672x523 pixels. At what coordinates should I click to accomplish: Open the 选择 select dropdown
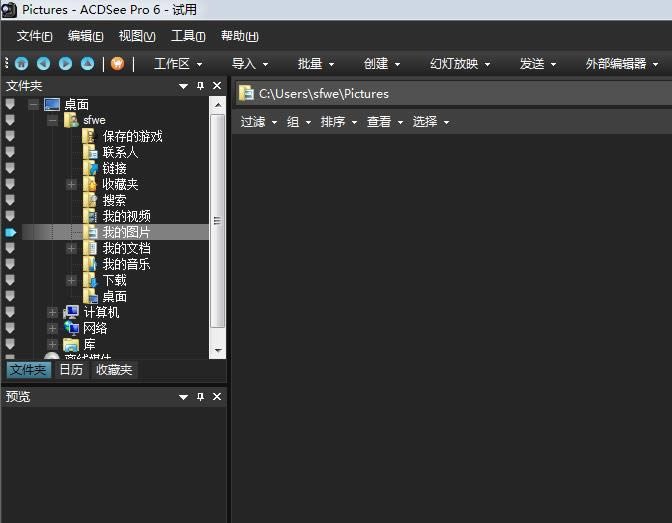click(x=431, y=122)
